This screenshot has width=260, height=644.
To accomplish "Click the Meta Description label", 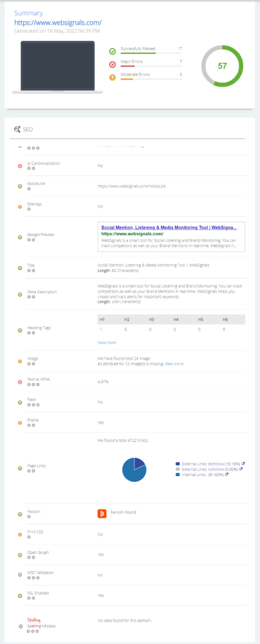I will pyautogui.click(x=42, y=292).
